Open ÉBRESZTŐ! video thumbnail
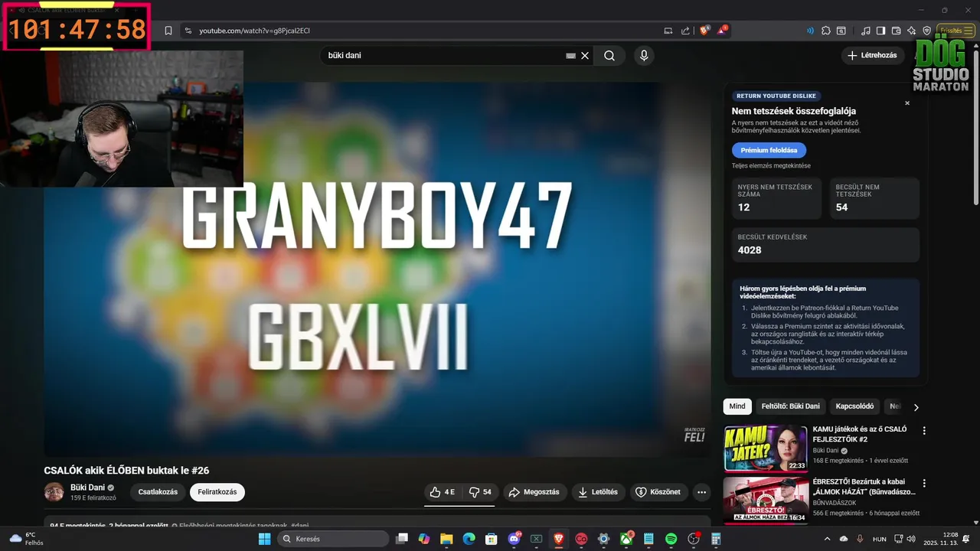Screen dimensions: 980x551 point(766,500)
